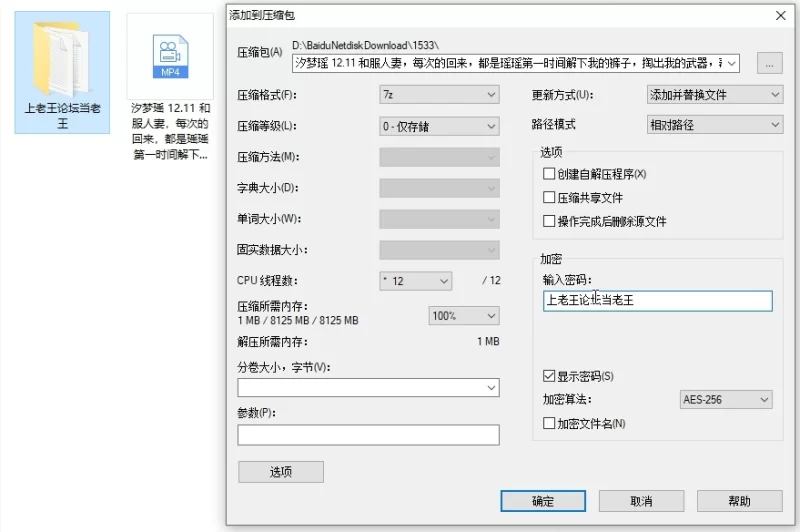Uncheck 显示密码 checkbox
The image size is (800, 532).
pyautogui.click(x=549, y=376)
